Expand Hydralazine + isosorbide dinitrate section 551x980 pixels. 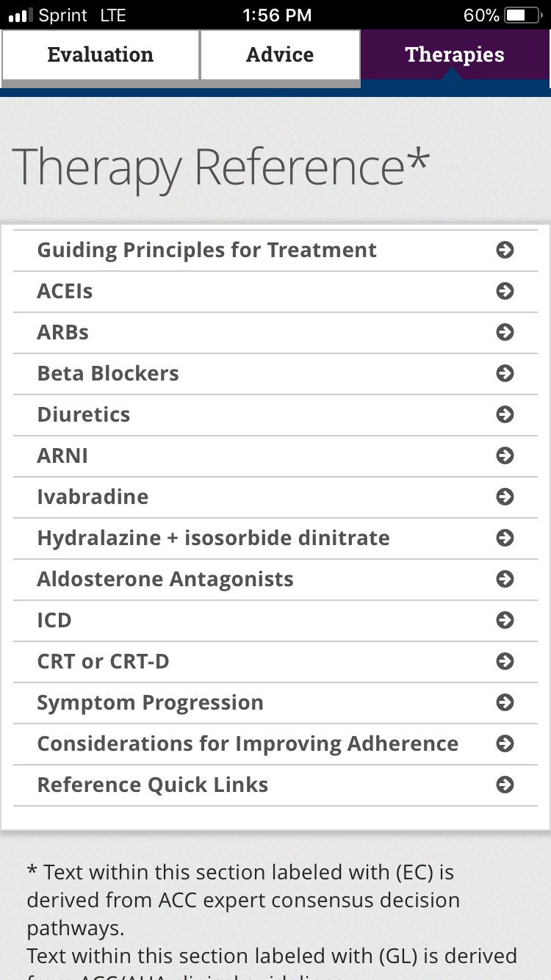(x=213, y=538)
